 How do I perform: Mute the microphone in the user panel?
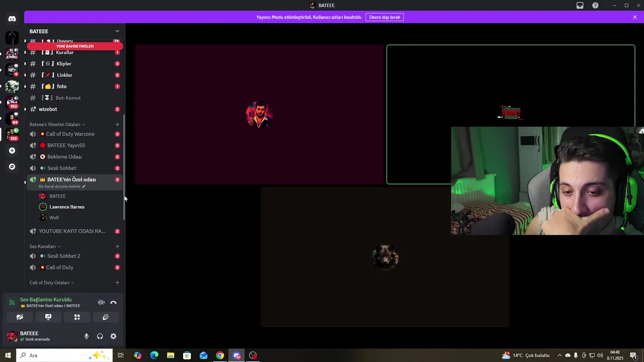tap(86, 336)
